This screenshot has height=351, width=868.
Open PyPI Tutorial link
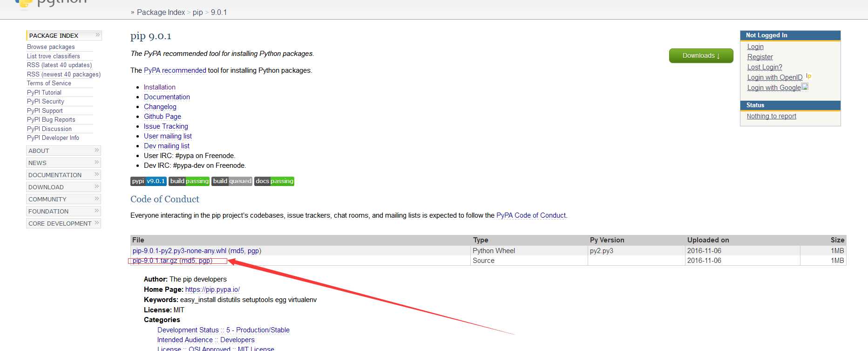pos(44,92)
